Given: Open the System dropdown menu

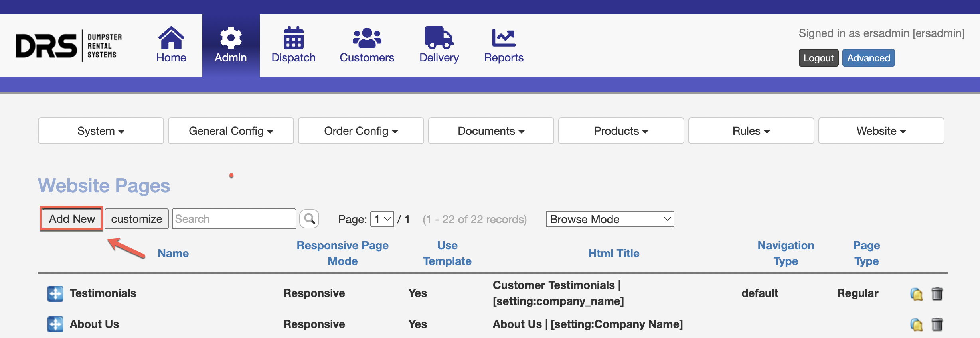Looking at the screenshot, I should point(101,131).
